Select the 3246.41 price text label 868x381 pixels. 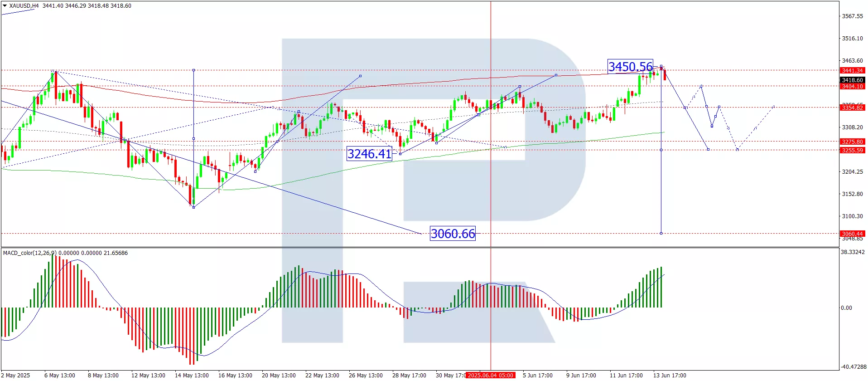(369, 154)
